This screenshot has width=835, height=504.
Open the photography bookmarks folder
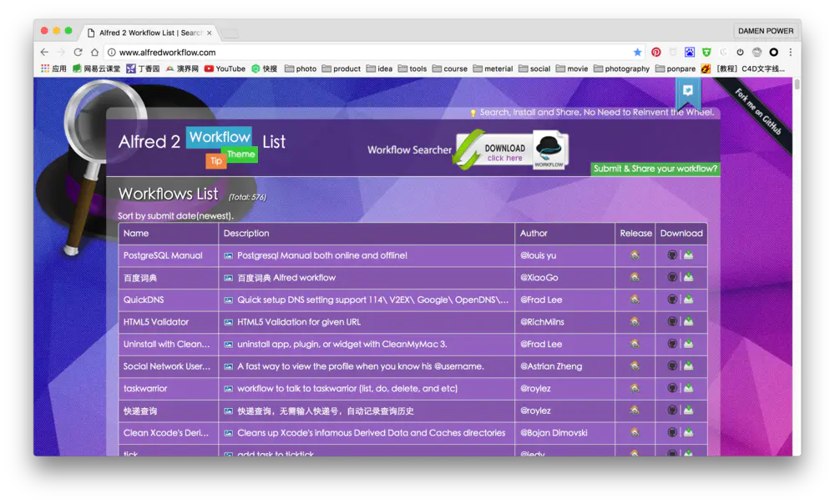point(621,68)
